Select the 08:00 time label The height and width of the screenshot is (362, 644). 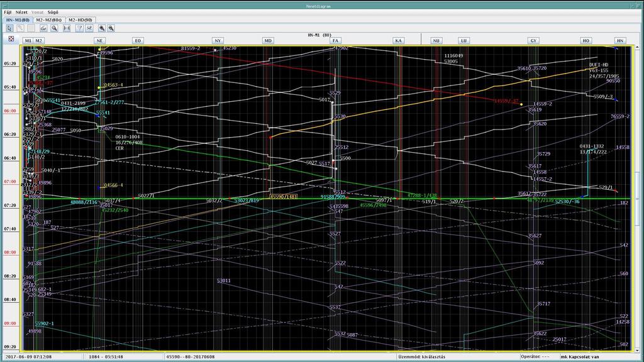tap(10, 253)
